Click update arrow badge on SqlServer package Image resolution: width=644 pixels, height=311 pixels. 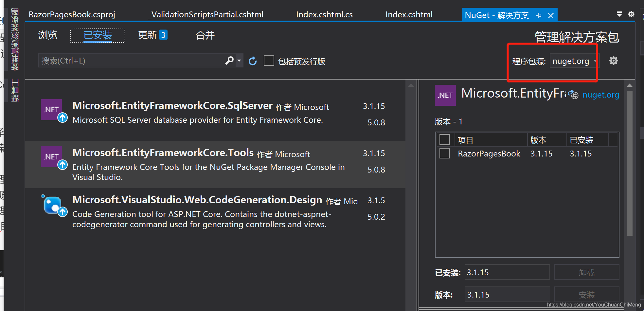pyautogui.click(x=63, y=118)
